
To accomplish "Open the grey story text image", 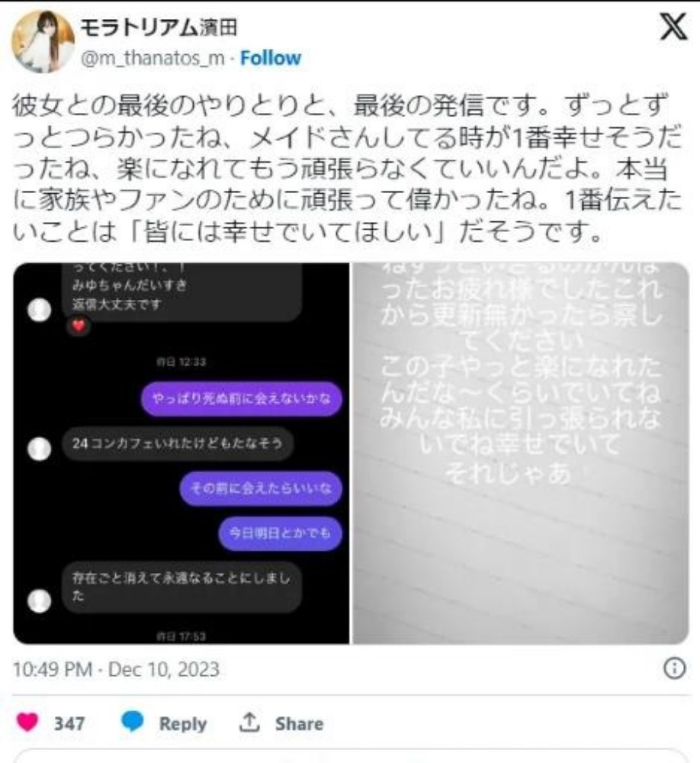I will tap(521, 453).
